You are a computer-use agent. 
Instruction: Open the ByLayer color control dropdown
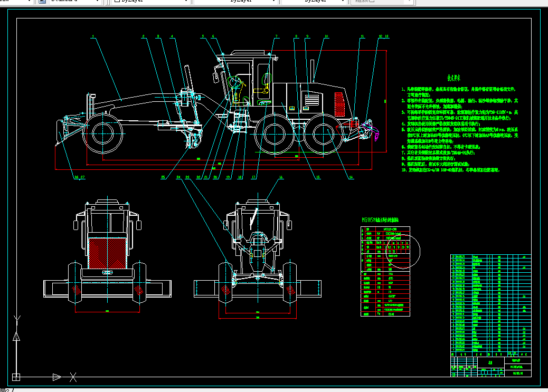tap(151, 1)
